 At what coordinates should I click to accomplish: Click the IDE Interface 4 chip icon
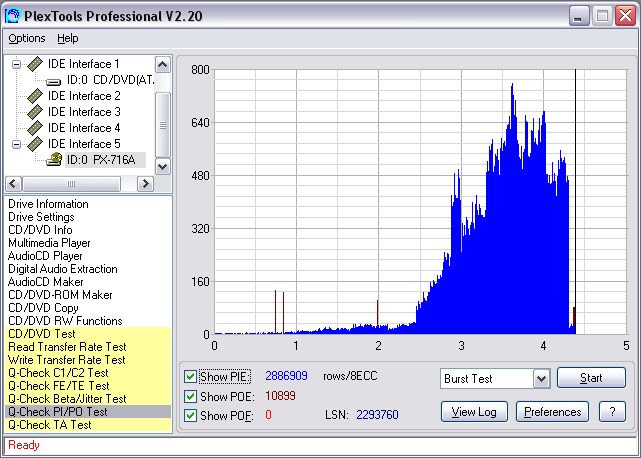35,128
